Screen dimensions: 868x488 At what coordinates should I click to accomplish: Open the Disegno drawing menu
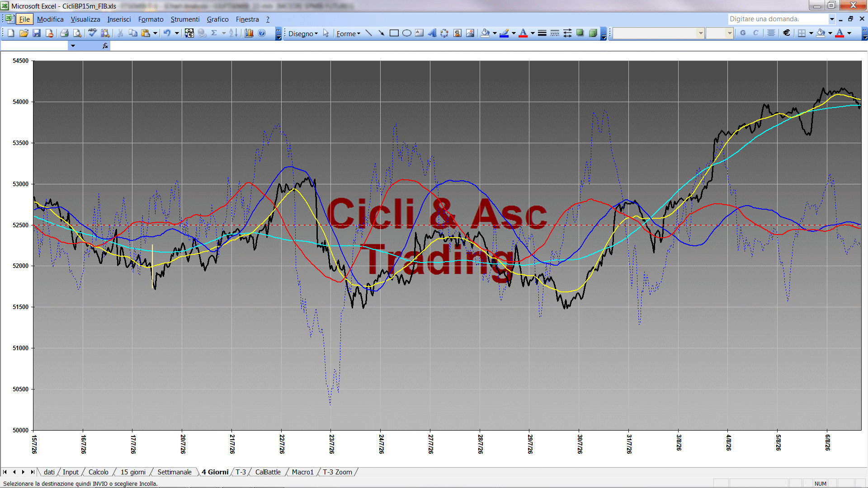[x=303, y=33]
